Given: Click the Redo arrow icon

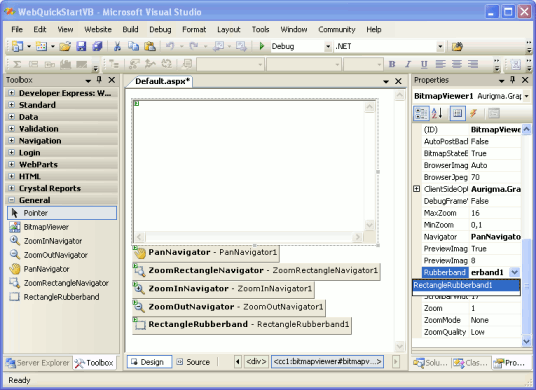Looking at the screenshot, I should [194, 46].
